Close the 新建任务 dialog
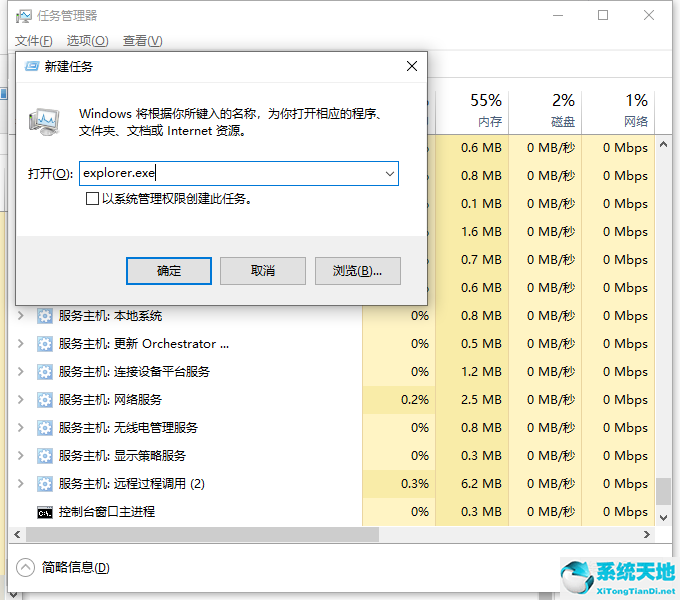The width and height of the screenshot is (680, 600). [412, 66]
